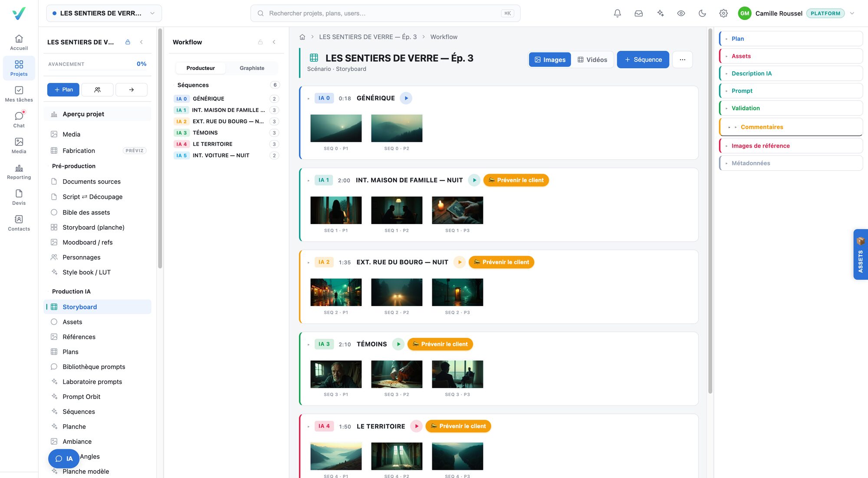
Task: Open Reporting in left rail
Action: coord(19,171)
